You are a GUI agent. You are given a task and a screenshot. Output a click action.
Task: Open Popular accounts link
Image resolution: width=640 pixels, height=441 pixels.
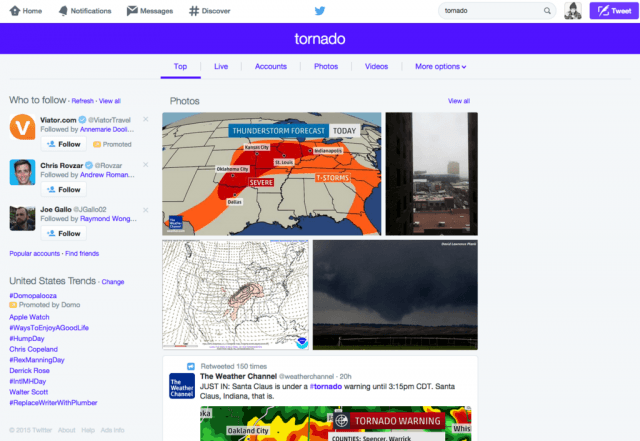point(35,254)
